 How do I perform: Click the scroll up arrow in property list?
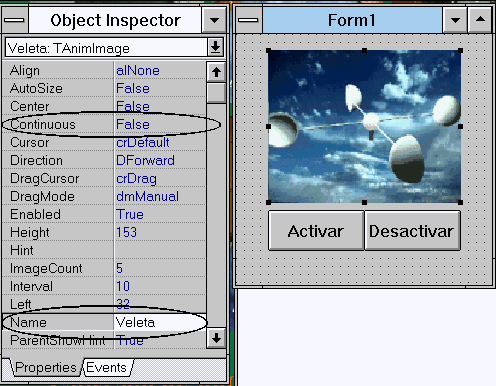pyautogui.click(x=216, y=72)
